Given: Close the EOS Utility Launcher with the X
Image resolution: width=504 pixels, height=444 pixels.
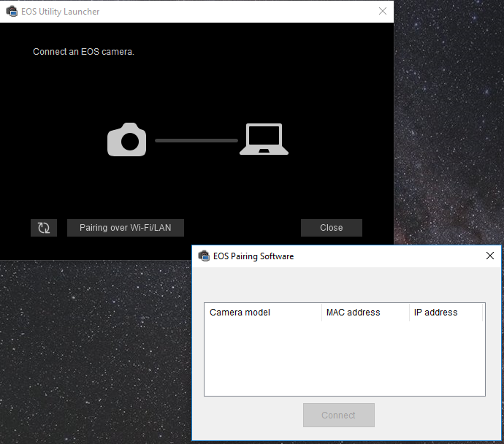Looking at the screenshot, I should 383,12.
